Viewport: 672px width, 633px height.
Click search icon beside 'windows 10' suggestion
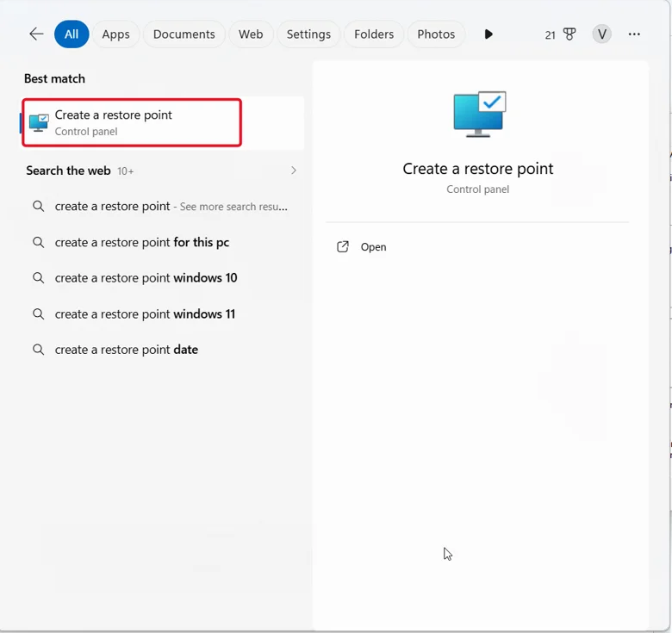point(39,278)
